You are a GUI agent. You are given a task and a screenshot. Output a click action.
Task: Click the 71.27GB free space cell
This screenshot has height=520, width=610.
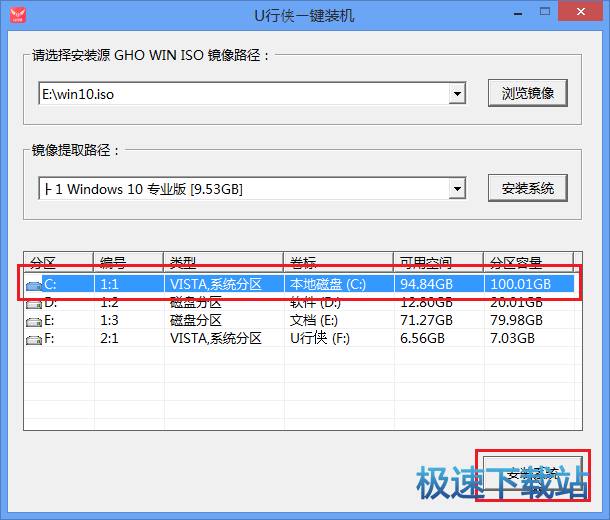click(439, 320)
